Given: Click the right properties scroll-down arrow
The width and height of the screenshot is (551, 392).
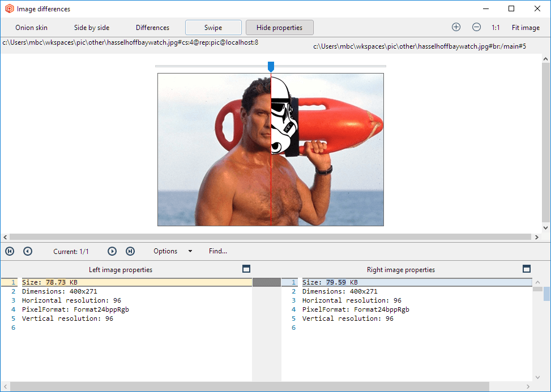Looking at the screenshot, I should click(x=537, y=377).
